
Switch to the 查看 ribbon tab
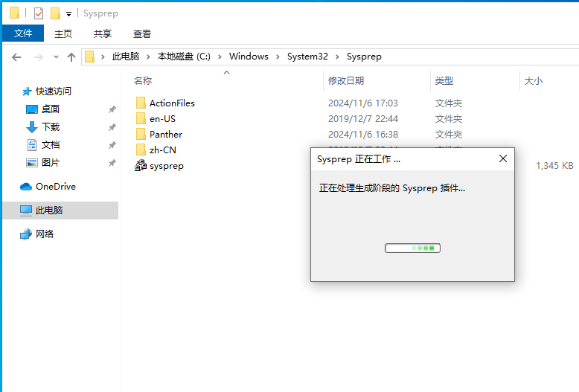142,33
